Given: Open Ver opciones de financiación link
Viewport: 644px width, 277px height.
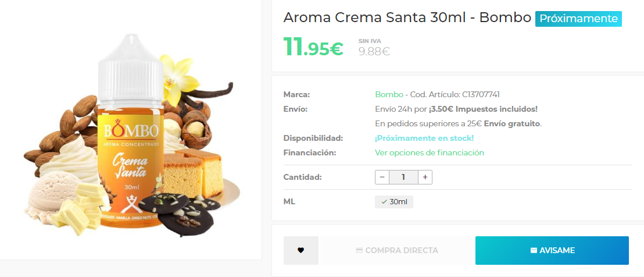Looking at the screenshot, I should pos(430,152).
